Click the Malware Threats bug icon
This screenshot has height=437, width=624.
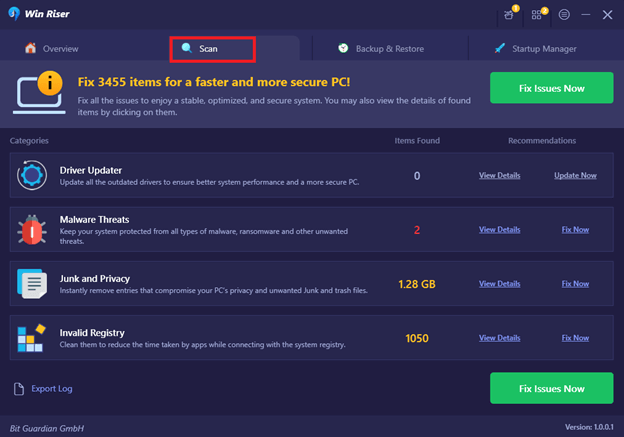pos(32,230)
